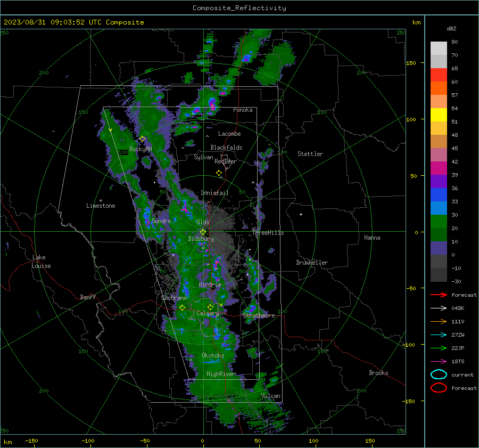Click the yellow diamond marker below RedDeer
Viewport: 479px width, 448px height.
click(219, 173)
